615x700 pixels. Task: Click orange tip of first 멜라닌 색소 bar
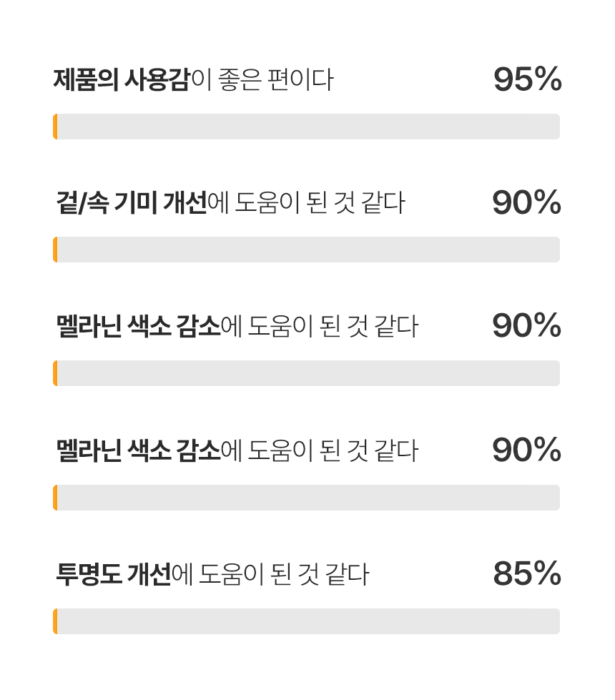[x=55, y=373]
